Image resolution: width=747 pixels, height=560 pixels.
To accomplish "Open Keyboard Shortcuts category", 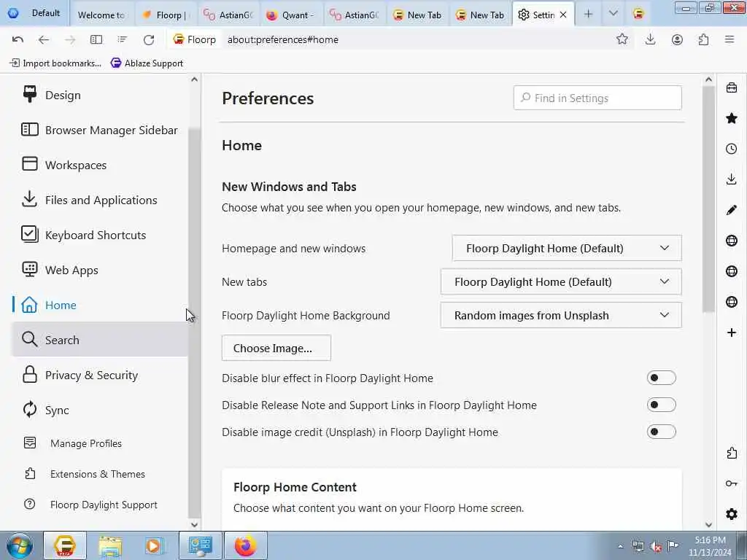I will pos(100,236).
